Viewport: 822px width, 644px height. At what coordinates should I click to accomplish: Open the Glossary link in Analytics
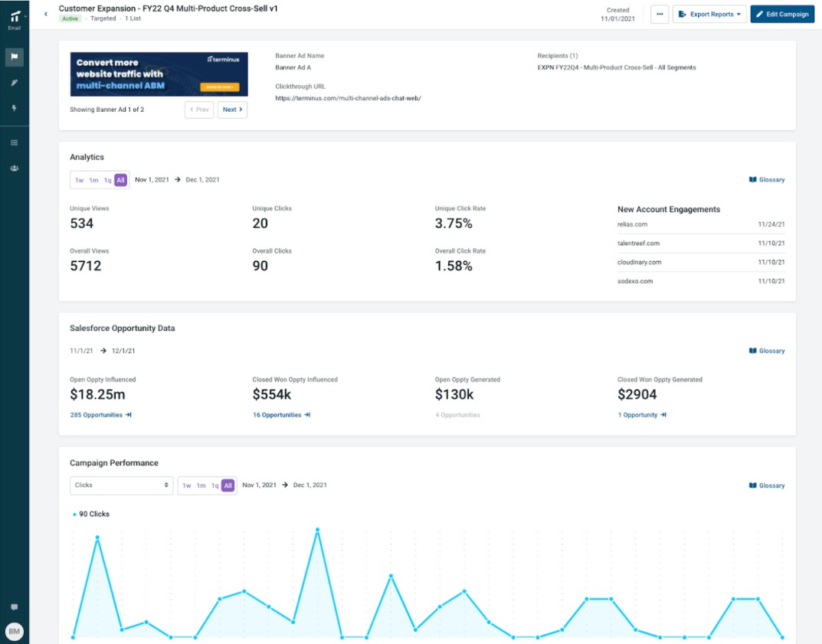click(766, 180)
